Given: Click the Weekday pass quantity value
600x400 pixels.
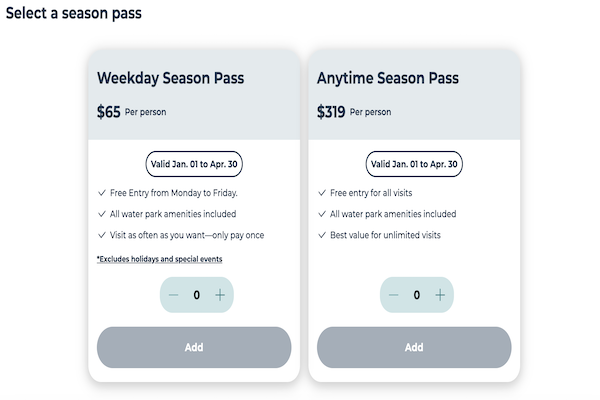Looking at the screenshot, I should tap(196, 295).
